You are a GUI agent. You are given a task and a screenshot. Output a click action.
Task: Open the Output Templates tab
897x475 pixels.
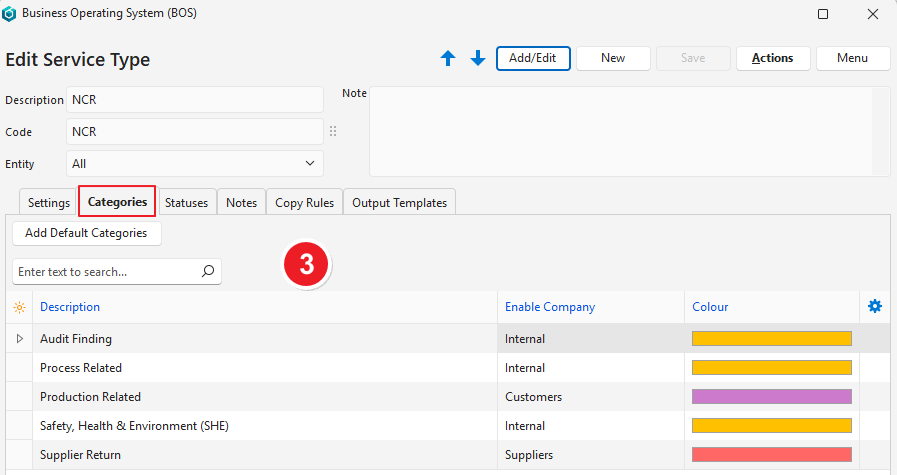pyautogui.click(x=399, y=202)
